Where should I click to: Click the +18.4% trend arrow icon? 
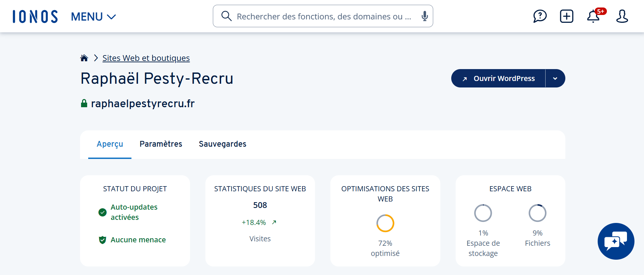click(x=274, y=222)
